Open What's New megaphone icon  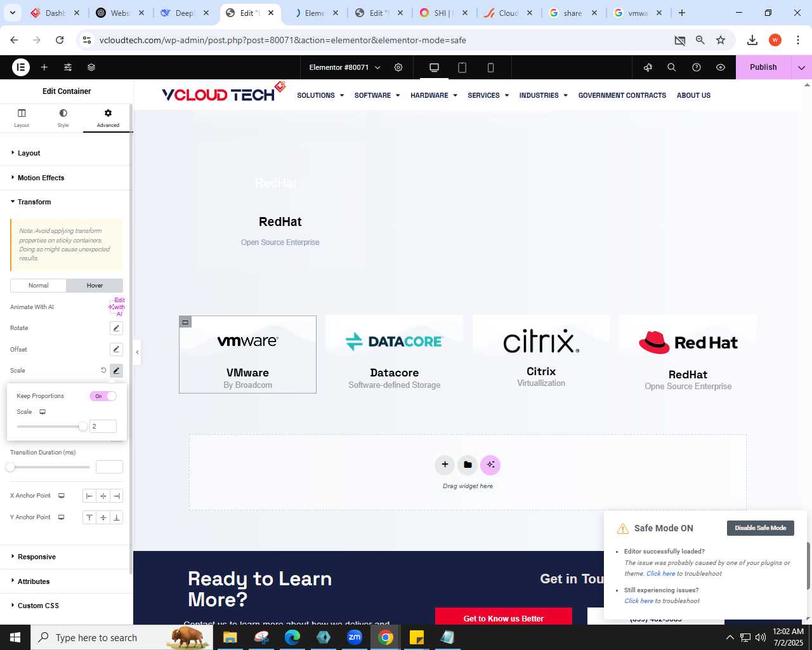click(x=648, y=67)
